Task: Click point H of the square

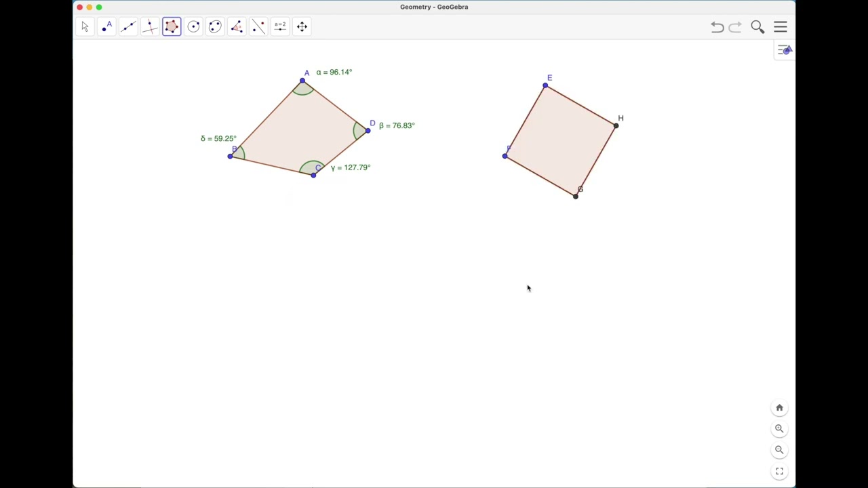Action: (x=616, y=125)
